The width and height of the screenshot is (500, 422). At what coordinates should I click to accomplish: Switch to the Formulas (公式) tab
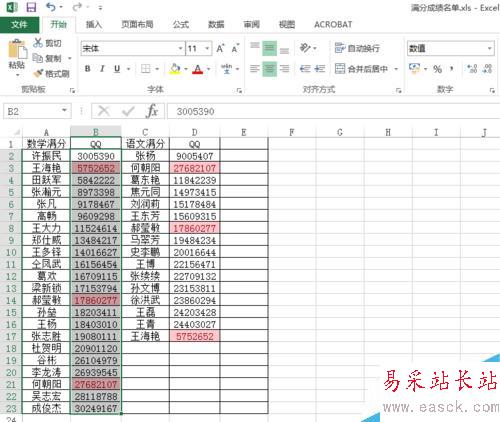[181, 24]
